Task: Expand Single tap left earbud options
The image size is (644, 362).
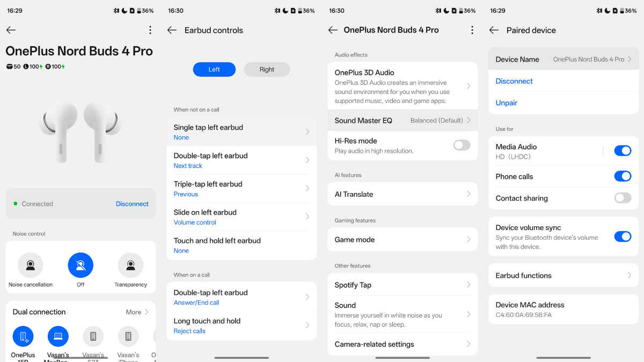Action: [241, 132]
